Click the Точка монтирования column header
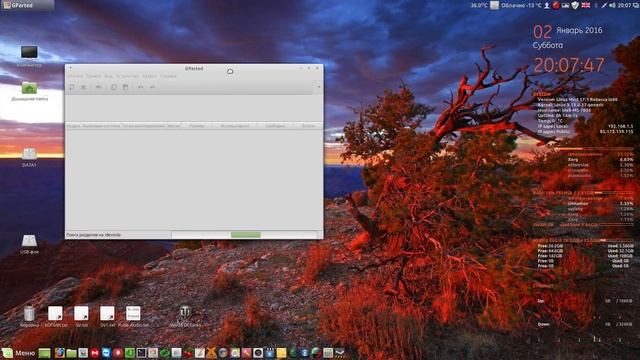Image resolution: width=640 pixels, height=360 pixels. 143,126
